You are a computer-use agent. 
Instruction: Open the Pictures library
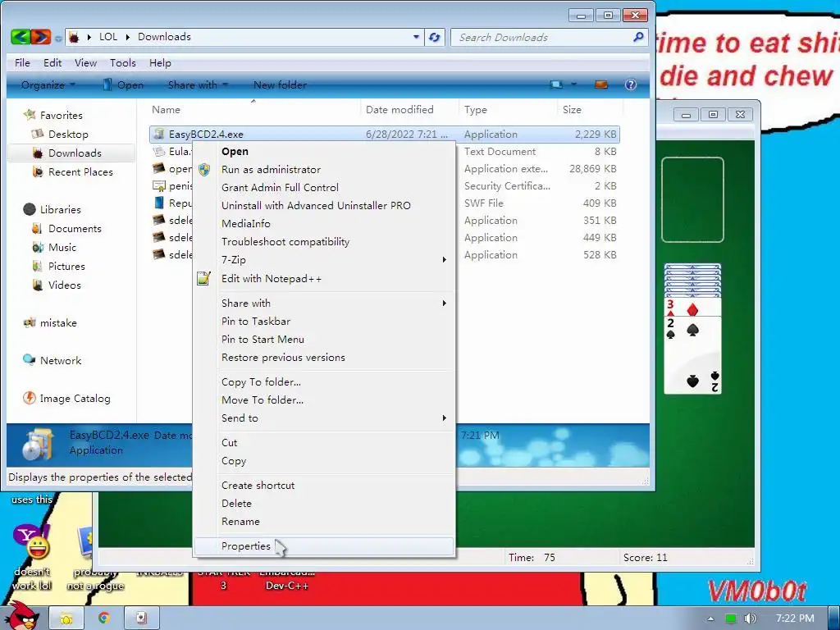pyautogui.click(x=66, y=267)
